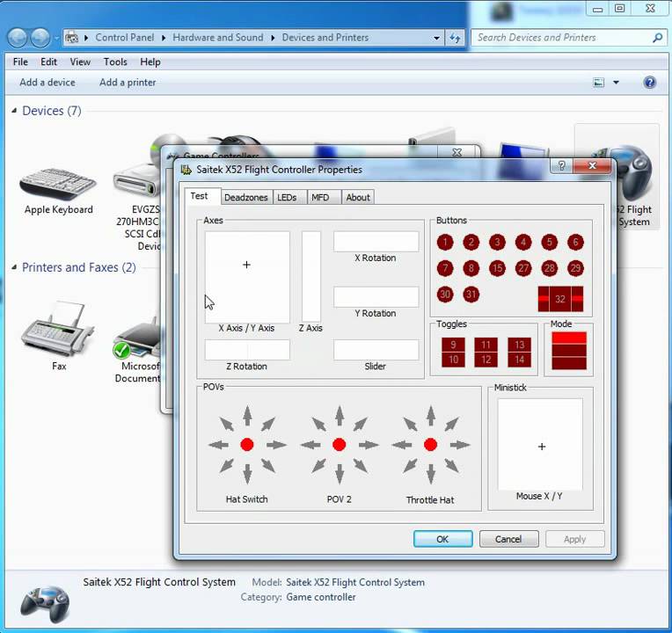The width and height of the screenshot is (672, 633).
Task: Click Add a printer
Action: coord(128,83)
